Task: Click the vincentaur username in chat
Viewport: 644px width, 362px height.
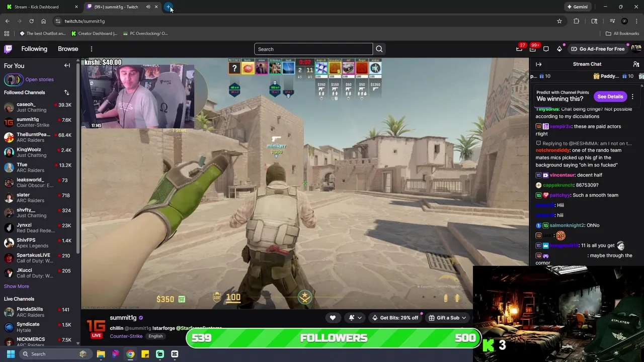Action: (562, 175)
